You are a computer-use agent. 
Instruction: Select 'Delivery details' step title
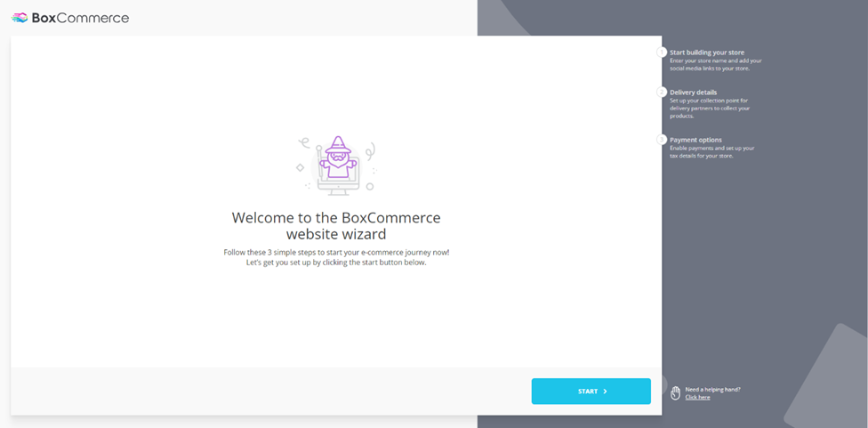tap(693, 92)
